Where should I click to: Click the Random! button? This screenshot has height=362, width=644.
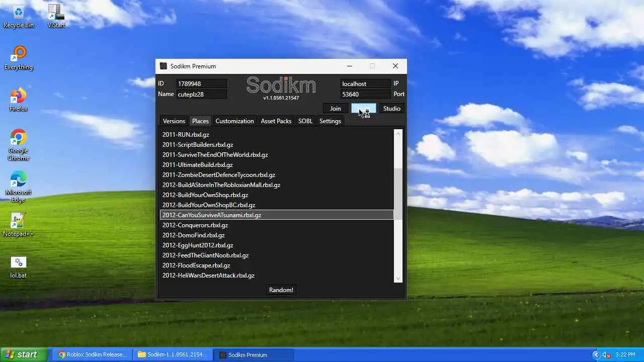[281, 290]
